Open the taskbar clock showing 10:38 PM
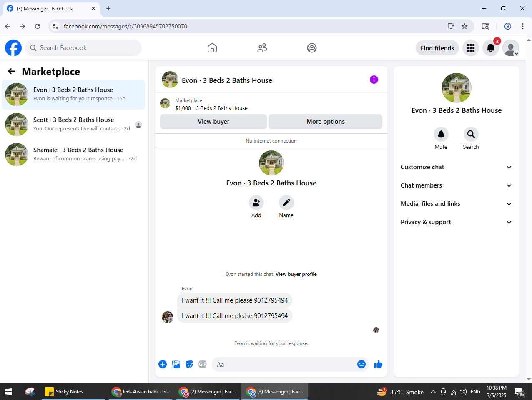 point(497,392)
